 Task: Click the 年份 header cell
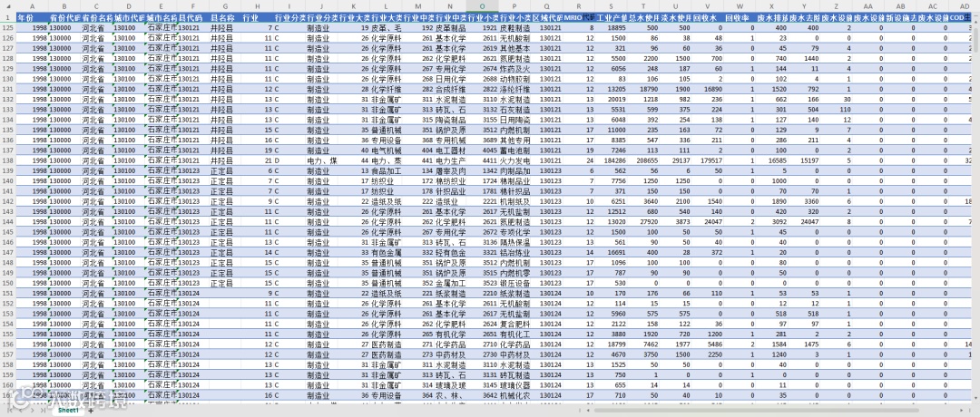tap(33, 17)
